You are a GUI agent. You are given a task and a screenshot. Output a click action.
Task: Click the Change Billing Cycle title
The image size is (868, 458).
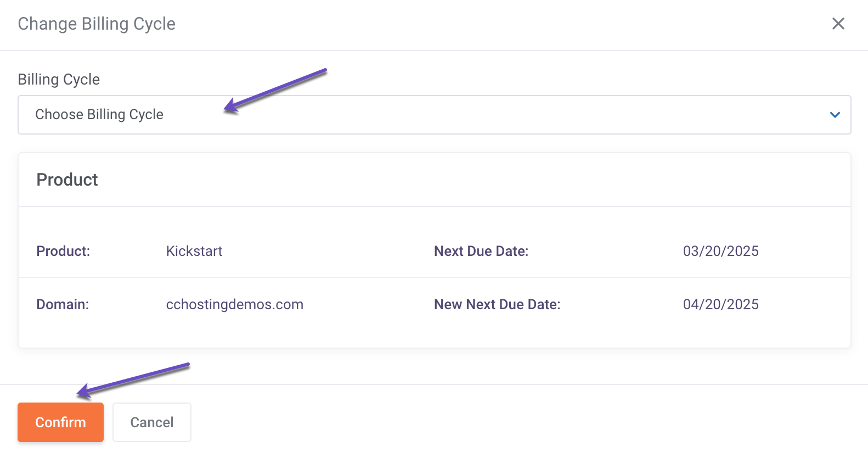coord(97,24)
